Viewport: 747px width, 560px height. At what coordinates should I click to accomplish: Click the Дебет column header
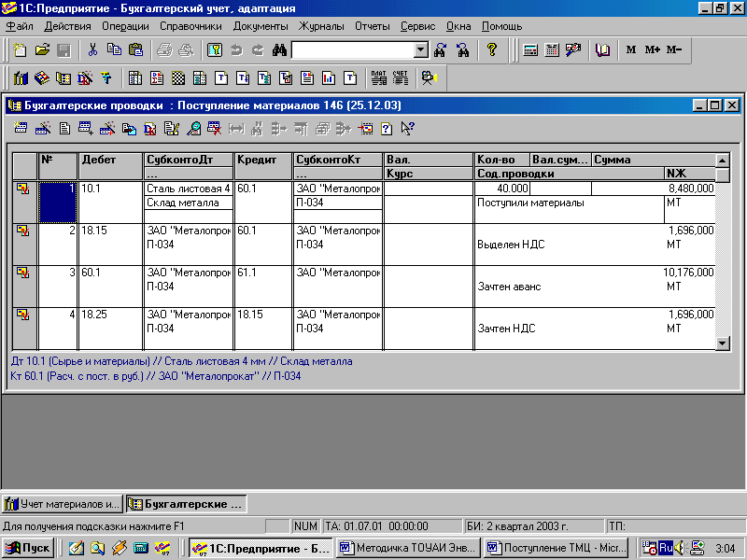110,167
